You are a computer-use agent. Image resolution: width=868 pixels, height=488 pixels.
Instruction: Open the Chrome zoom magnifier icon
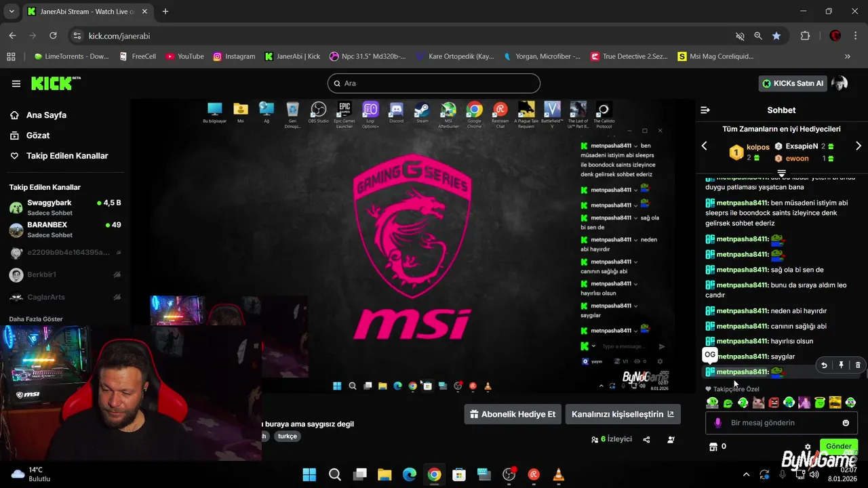(758, 36)
